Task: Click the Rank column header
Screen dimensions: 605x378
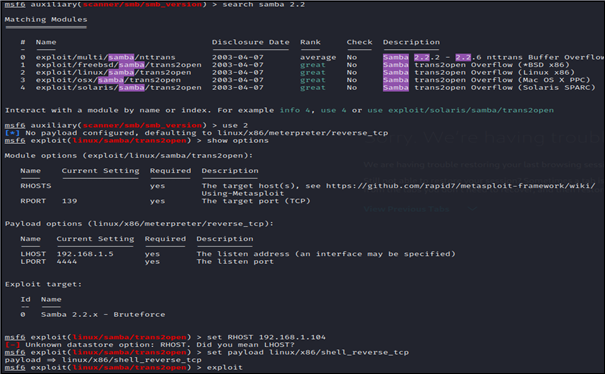Action: [310, 42]
